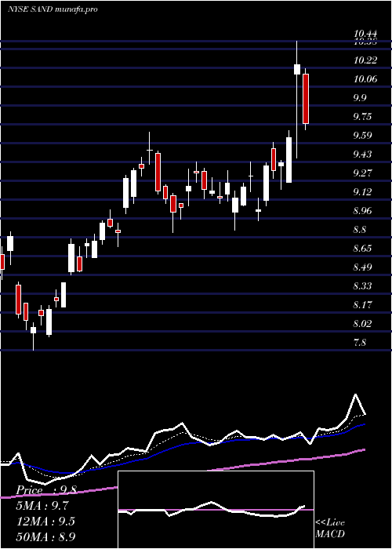Click the '<<Live MACD' label

coord(330,529)
